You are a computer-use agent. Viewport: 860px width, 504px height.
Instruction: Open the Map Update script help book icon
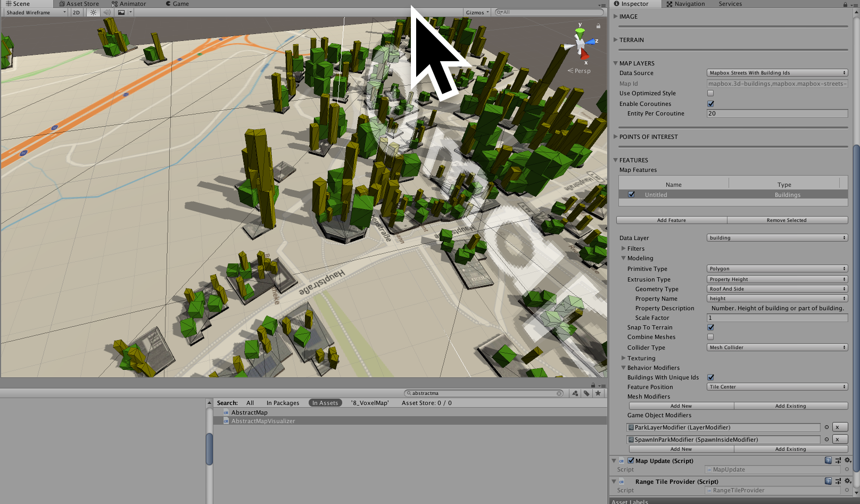pyautogui.click(x=828, y=460)
